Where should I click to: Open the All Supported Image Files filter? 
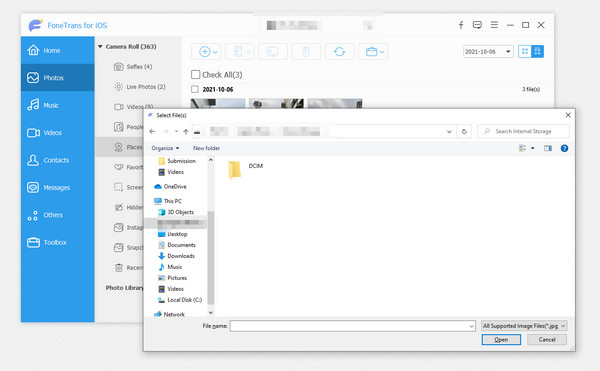[x=524, y=326]
